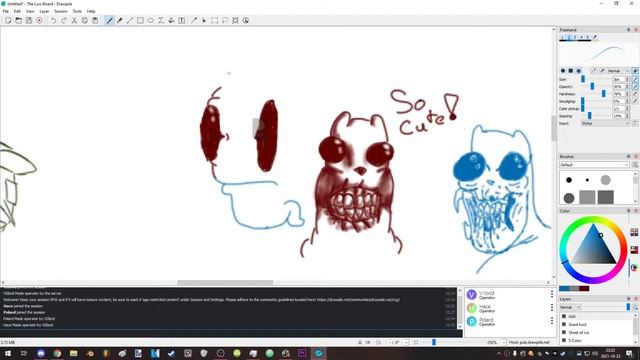Open the Input Stylus dropdown
The height and width of the screenshot is (360, 640).
pyautogui.click(x=605, y=123)
